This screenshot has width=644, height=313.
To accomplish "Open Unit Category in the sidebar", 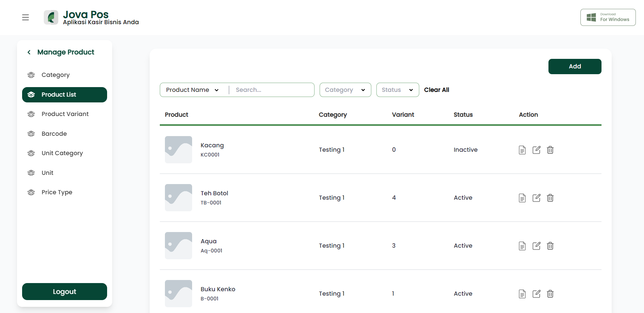I will click(x=65, y=153).
